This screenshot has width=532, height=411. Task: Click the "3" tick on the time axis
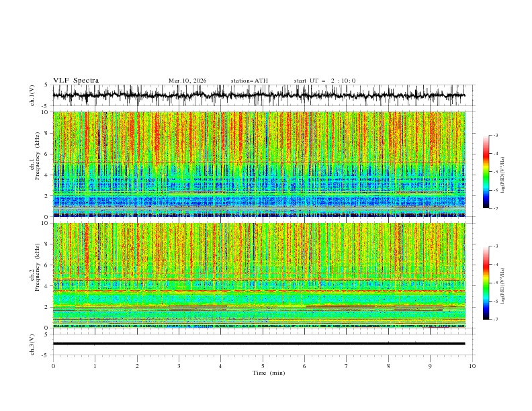pos(179,366)
